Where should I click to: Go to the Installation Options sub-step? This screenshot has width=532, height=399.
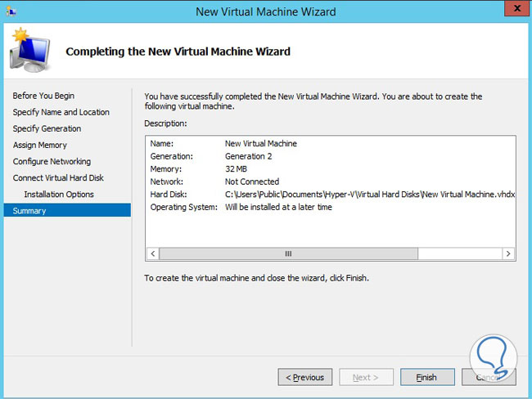click(59, 194)
